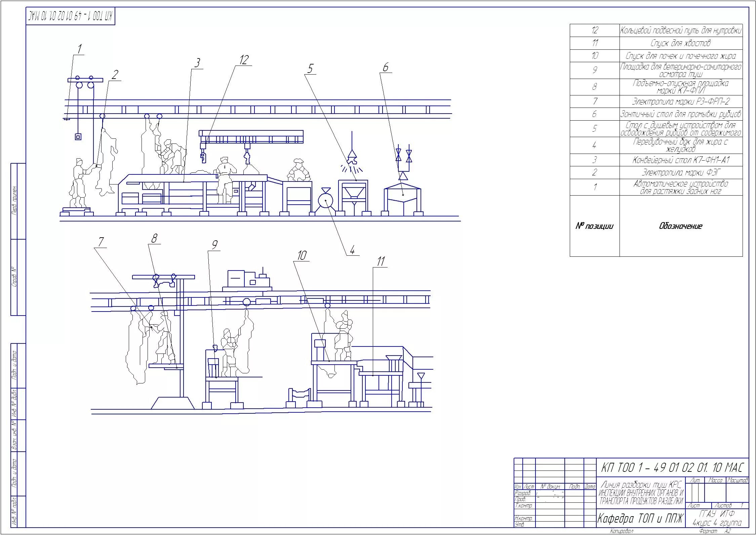
Task: Click callout number 7 in lower view
Action: point(101,242)
